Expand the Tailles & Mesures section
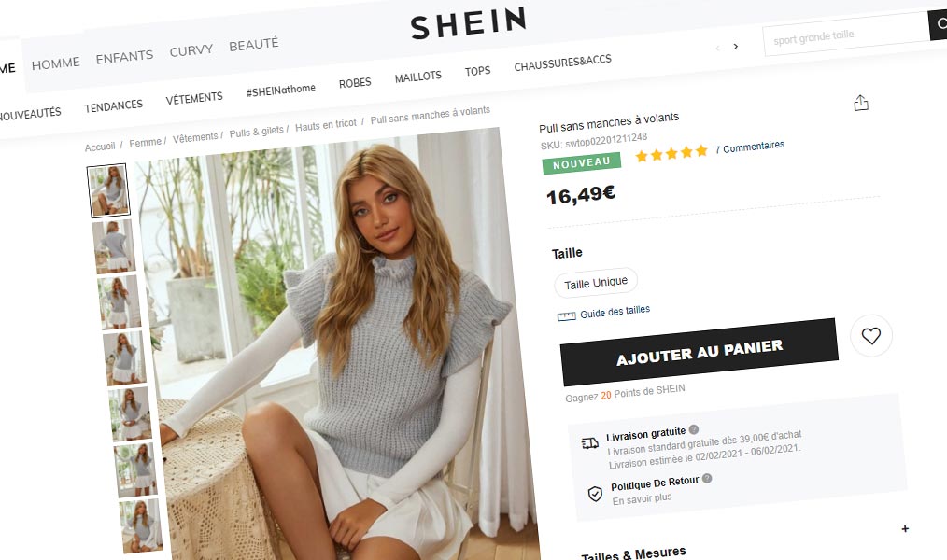The height and width of the screenshot is (560, 947). point(905,528)
